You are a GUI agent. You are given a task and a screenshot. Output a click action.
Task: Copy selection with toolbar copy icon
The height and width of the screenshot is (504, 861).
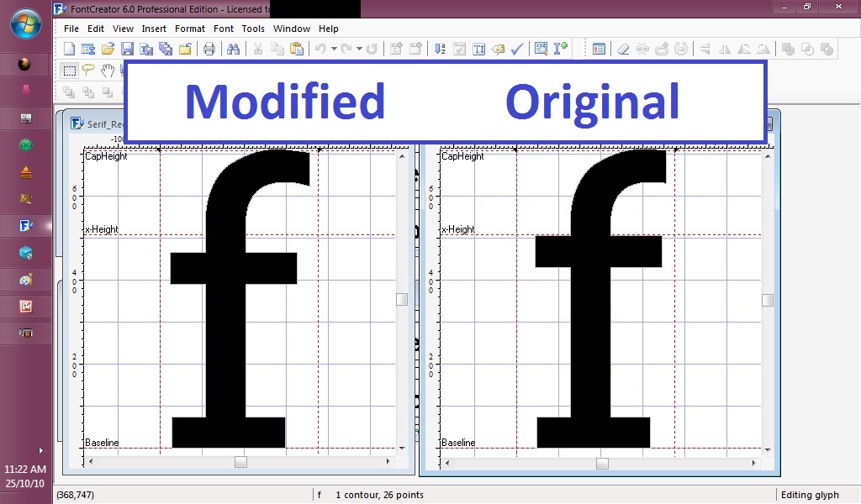tap(277, 50)
